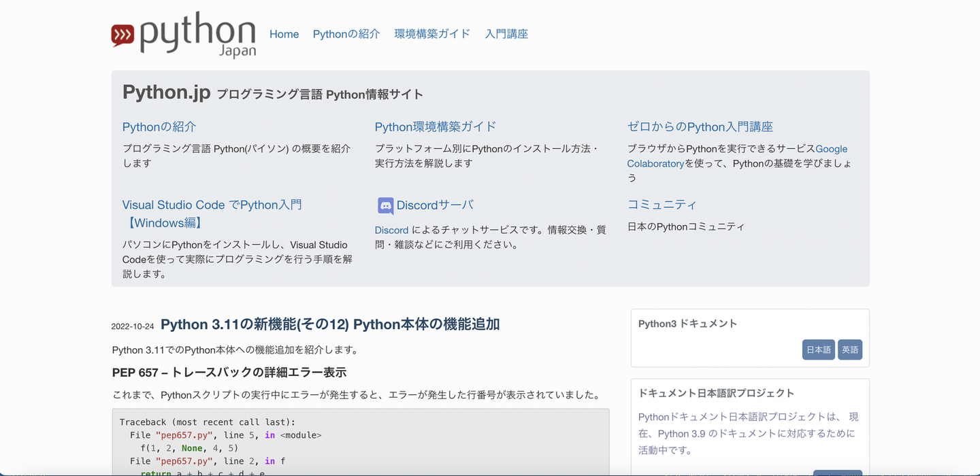Open ゼロからのPython入門講座 link
The height and width of the screenshot is (476, 980).
coord(700,127)
